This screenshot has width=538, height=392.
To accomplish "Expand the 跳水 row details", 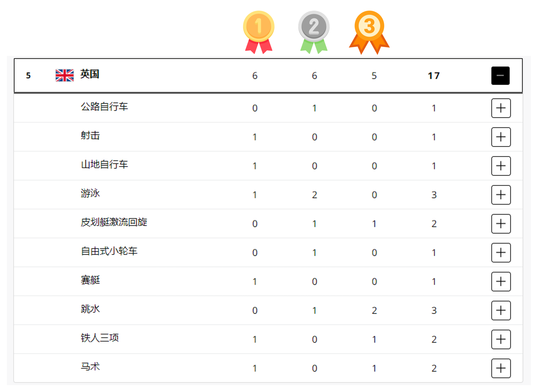I will point(501,310).
